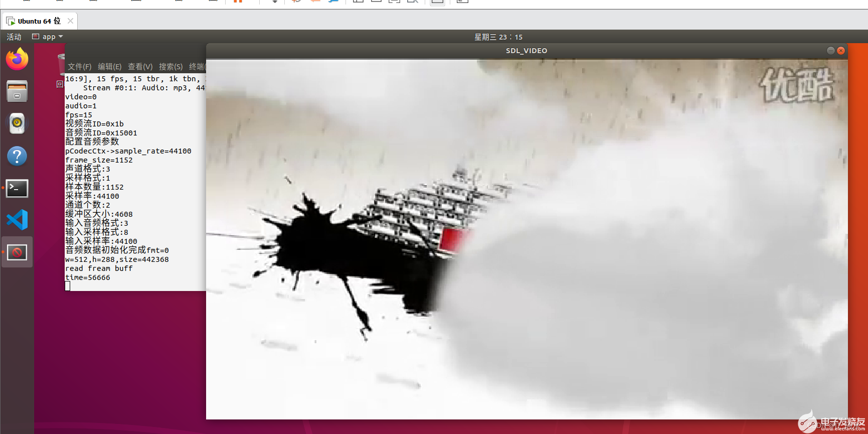Screen dimensions: 868x434
Task: Minimize the SDL_VIDEO window
Action: (831, 51)
